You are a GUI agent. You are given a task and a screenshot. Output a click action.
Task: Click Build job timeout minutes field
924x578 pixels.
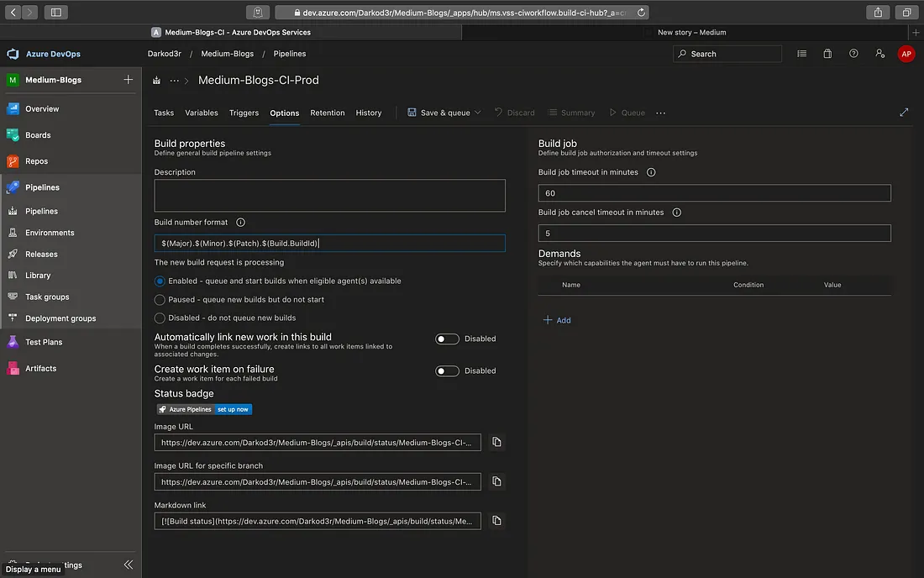click(714, 193)
